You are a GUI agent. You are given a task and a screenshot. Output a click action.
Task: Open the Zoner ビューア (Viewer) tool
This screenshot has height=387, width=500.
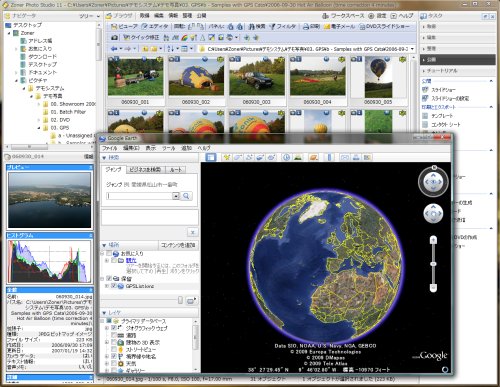point(124,26)
